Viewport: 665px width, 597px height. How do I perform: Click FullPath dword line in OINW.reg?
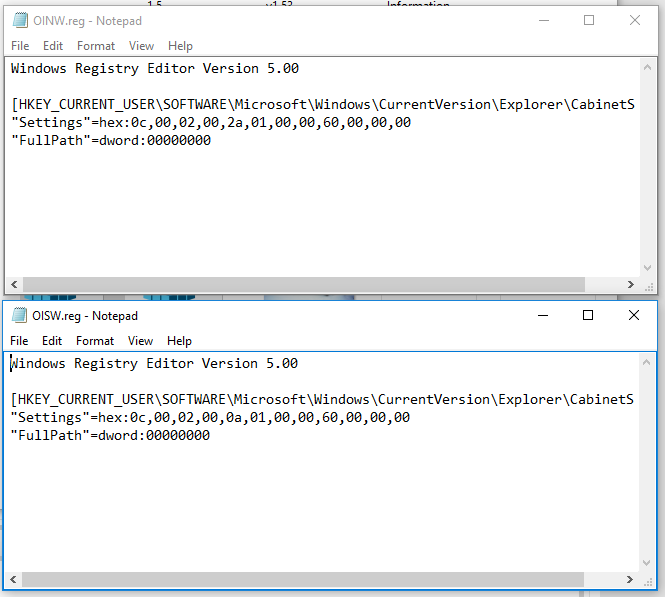pyautogui.click(x=111, y=140)
